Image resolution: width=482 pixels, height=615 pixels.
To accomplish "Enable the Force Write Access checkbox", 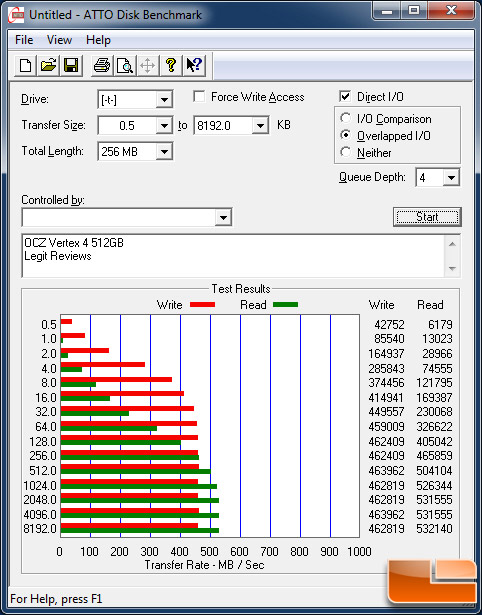I will 199,96.
